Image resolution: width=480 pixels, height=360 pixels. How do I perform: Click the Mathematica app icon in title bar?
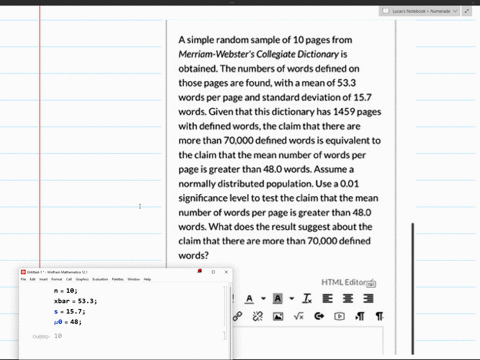tap(23, 272)
